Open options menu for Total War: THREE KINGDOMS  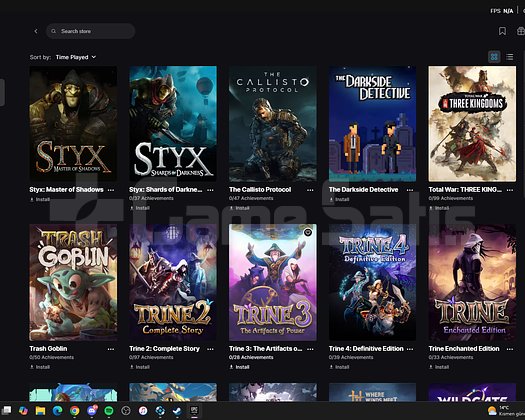pyautogui.click(x=510, y=190)
